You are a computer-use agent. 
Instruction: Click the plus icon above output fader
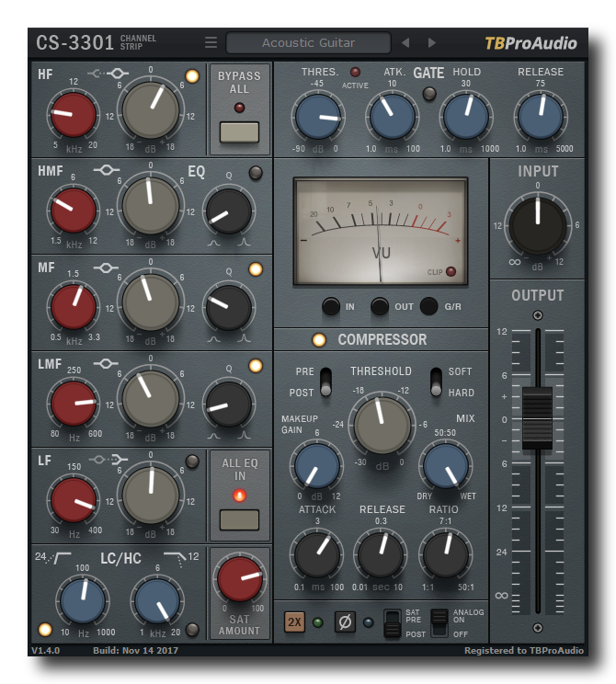(x=538, y=315)
